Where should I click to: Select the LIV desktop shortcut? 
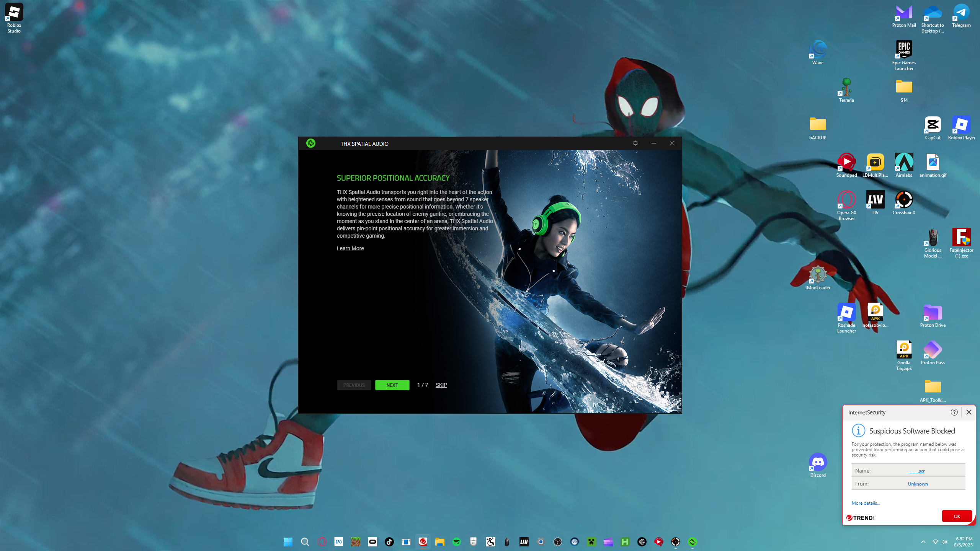(x=875, y=203)
